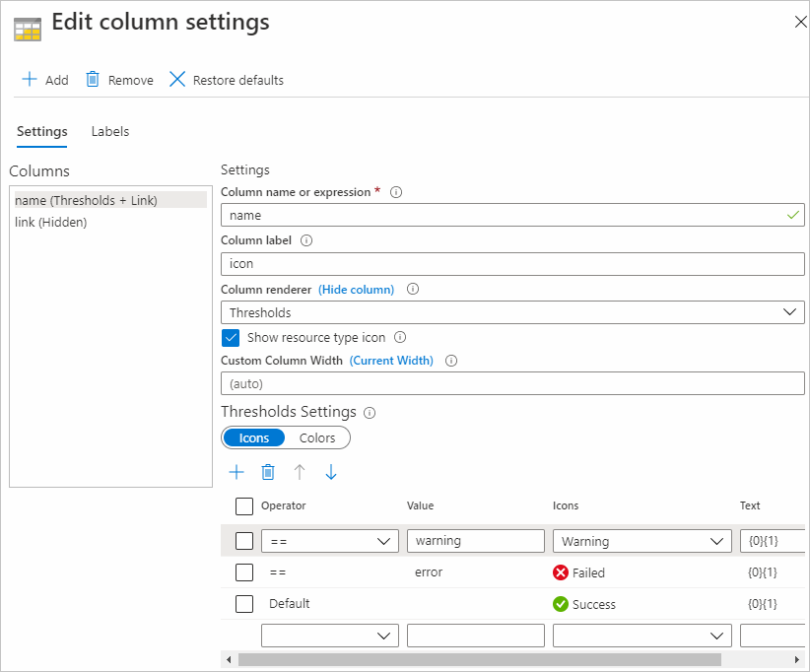Click the Hide column link
The width and height of the screenshot is (810, 672).
pos(356,290)
